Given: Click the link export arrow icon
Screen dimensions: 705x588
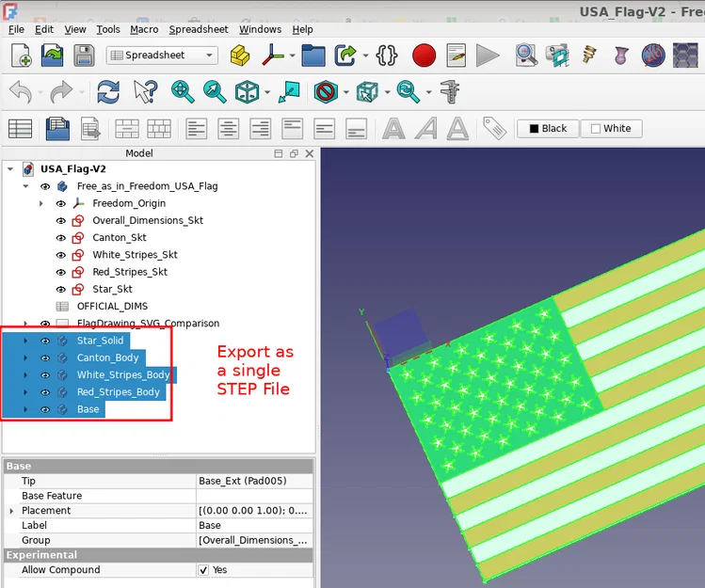Looking at the screenshot, I should click(x=345, y=56).
